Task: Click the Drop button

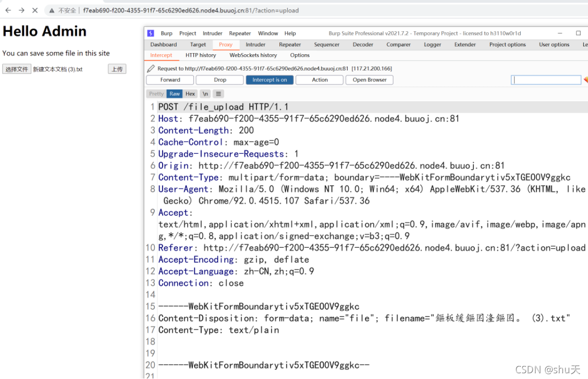Action: (220, 80)
